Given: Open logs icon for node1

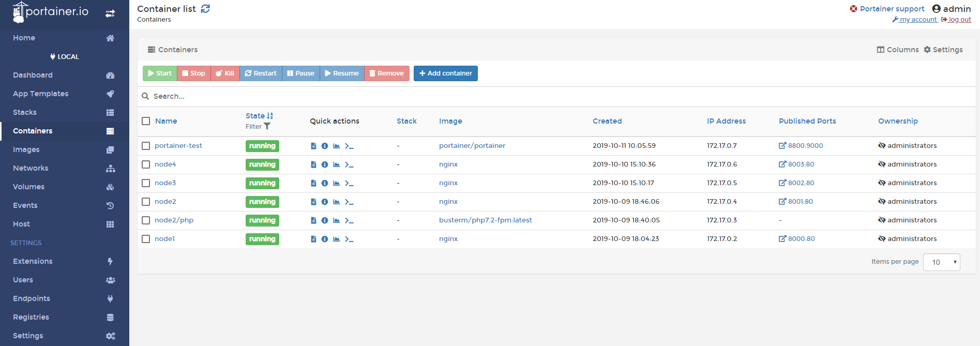Looking at the screenshot, I should pos(313,239).
